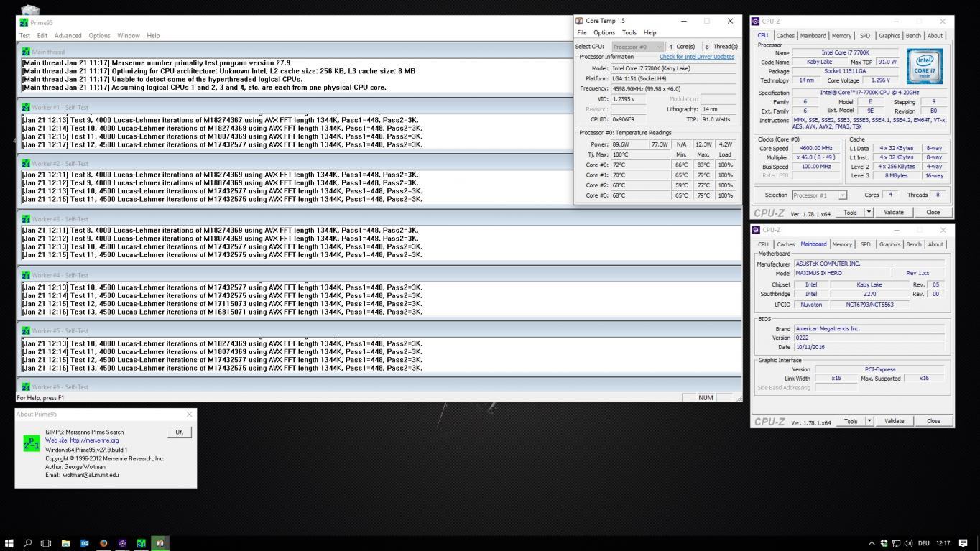Screen dimensions: 980x551
Task: Expand the Tools arrow in the CPU-Z Processor window
Action: pyautogui.click(x=869, y=212)
